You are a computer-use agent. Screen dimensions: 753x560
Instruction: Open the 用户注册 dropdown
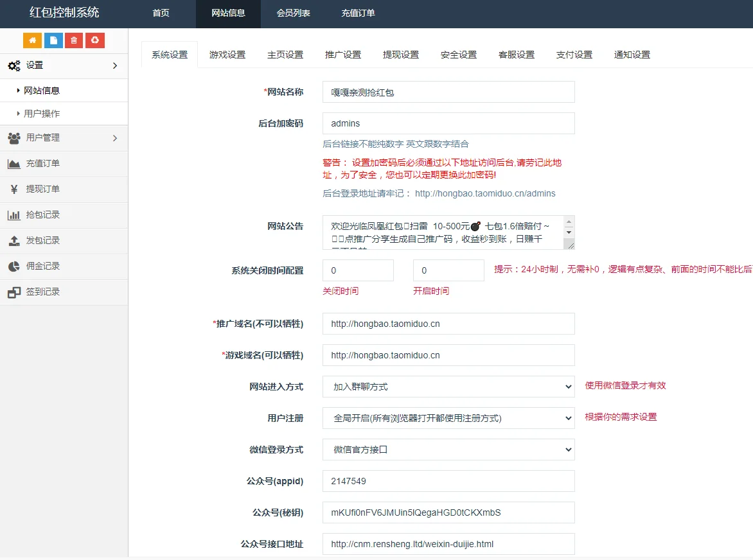point(448,418)
